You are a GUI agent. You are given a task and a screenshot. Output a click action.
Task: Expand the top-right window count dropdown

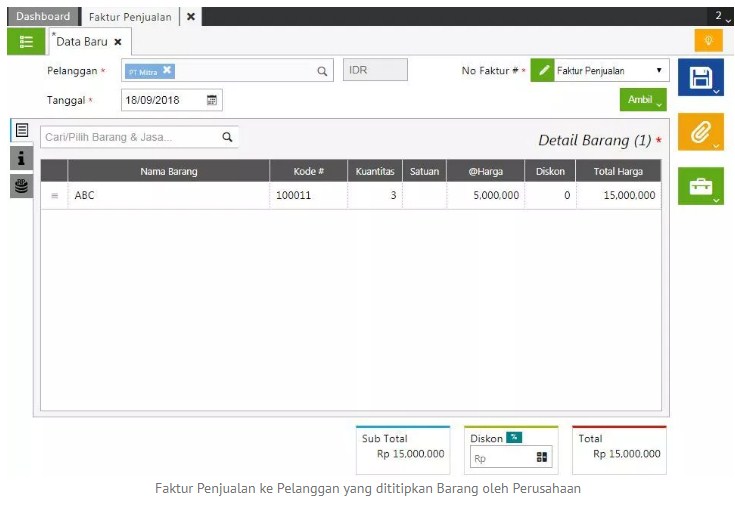(x=720, y=17)
